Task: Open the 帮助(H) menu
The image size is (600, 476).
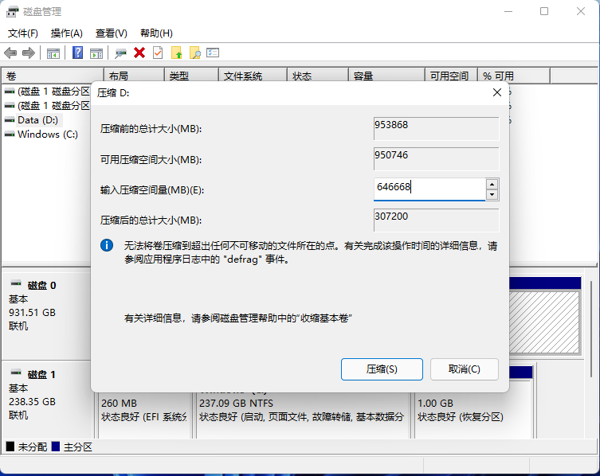Action: click(157, 33)
